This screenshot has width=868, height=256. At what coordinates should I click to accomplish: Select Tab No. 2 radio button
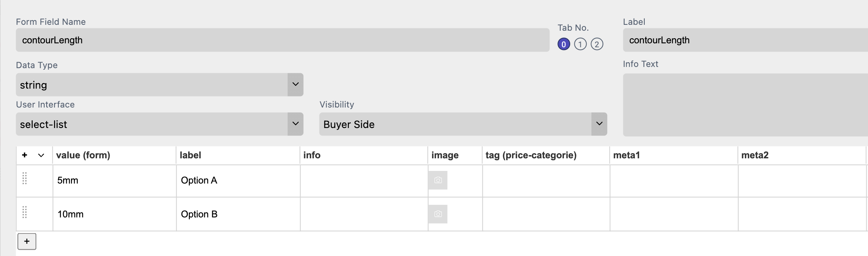click(x=597, y=44)
